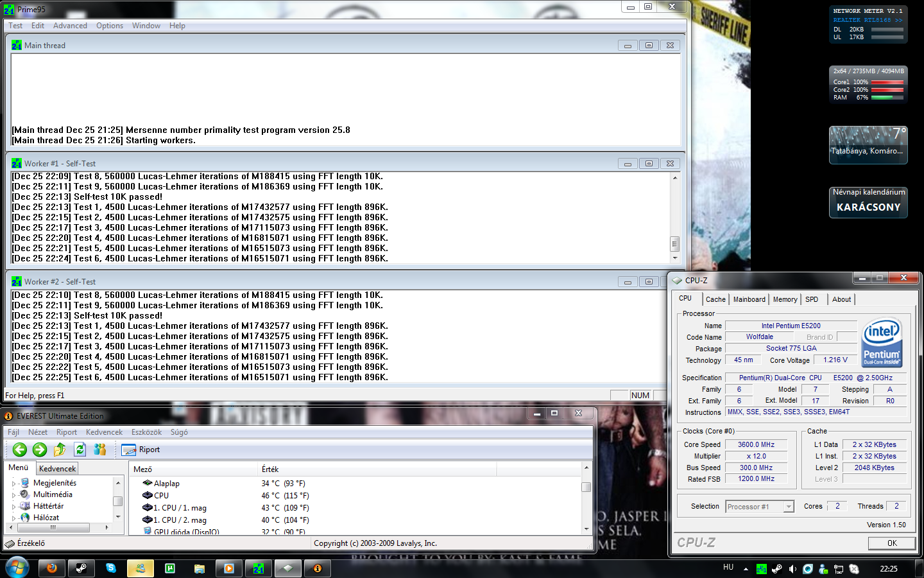Switch to About tab in CPU-Z
924x578 pixels.
tap(841, 299)
